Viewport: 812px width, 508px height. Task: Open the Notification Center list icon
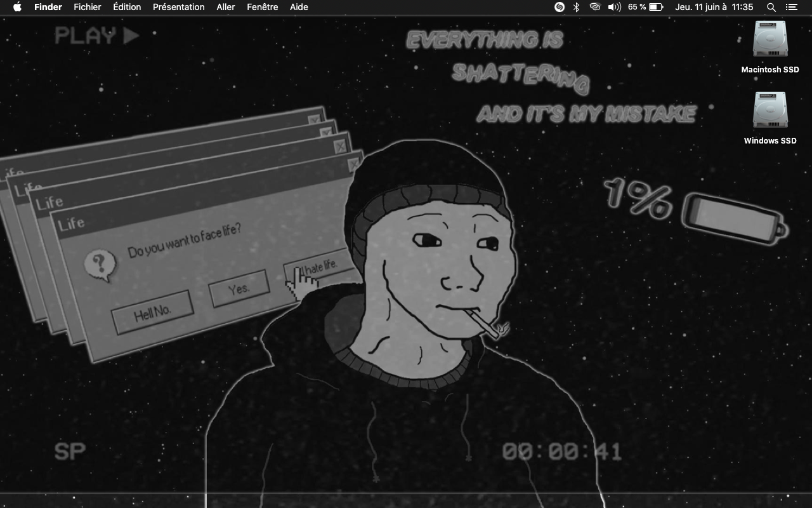tap(791, 7)
